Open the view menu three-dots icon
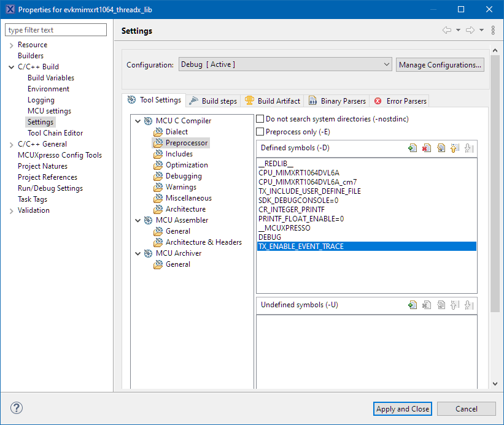 pyautogui.click(x=493, y=31)
